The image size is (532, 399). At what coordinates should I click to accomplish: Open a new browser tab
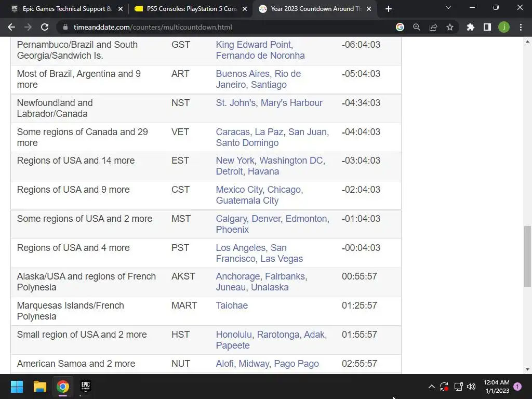(389, 9)
